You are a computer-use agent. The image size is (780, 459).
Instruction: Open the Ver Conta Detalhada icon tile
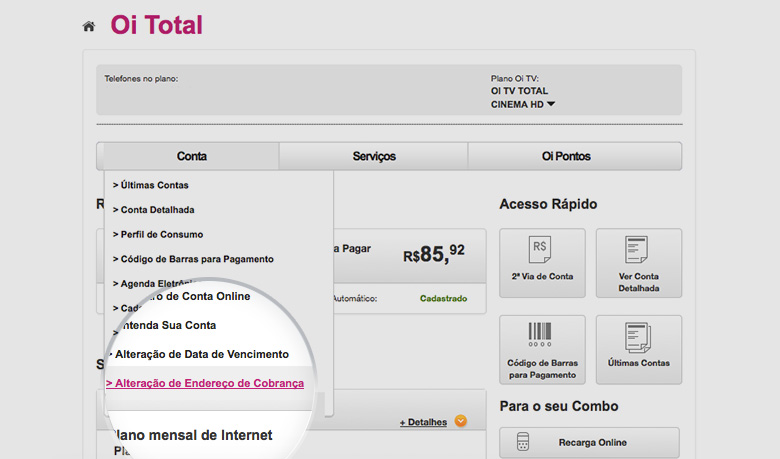tap(639, 263)
